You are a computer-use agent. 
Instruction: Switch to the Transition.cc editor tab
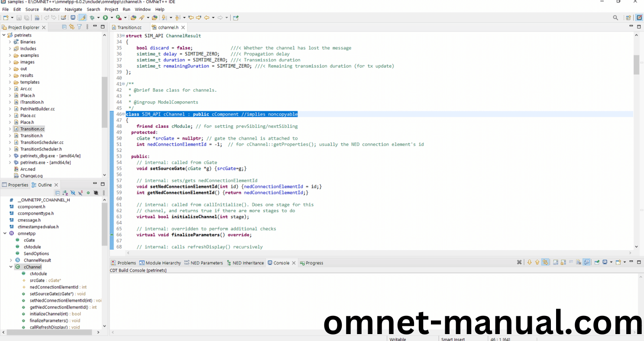pos(129,27)
